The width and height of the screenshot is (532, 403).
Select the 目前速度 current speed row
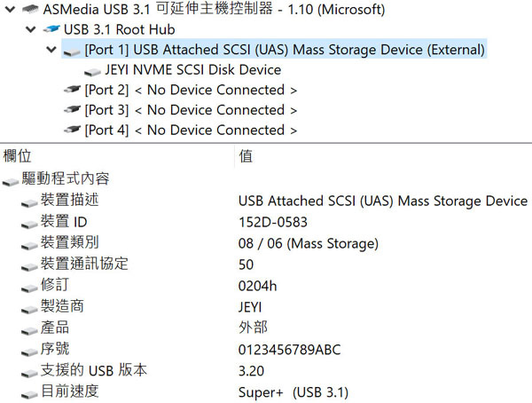[69, 391]
